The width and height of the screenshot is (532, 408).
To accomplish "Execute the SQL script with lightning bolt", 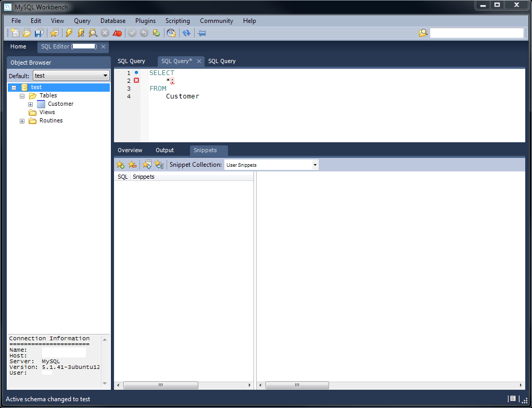I will (69, 33).
